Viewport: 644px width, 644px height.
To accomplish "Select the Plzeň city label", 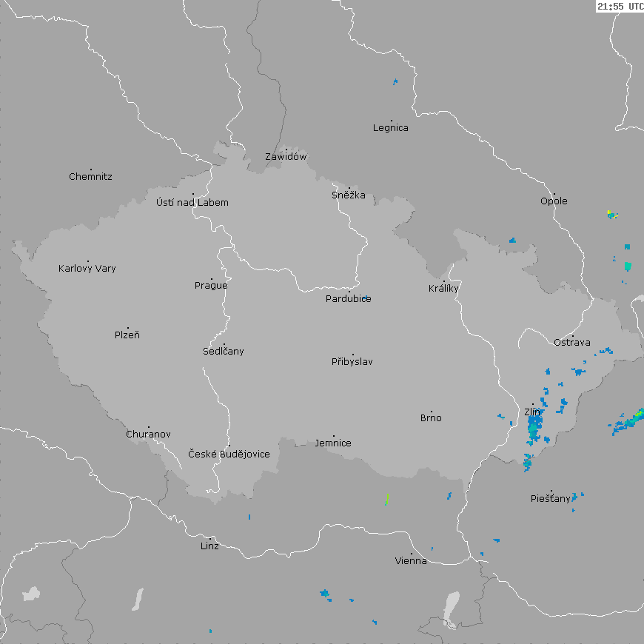I will [x=127, y=335].
